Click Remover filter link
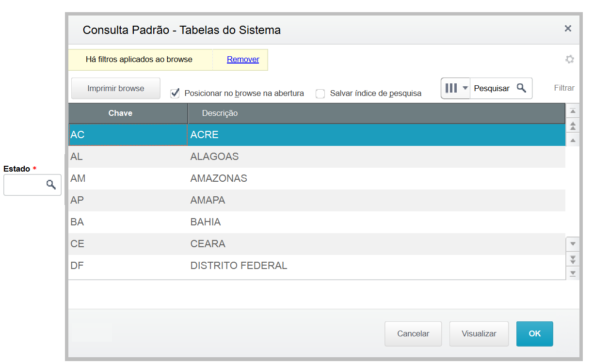593x364 pixels. coord(243,60)
